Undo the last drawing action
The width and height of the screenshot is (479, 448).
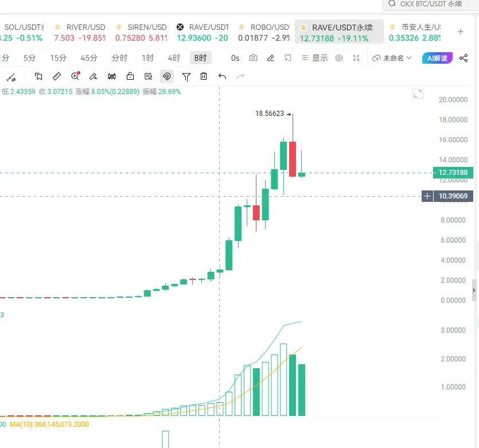click(223, 76)
